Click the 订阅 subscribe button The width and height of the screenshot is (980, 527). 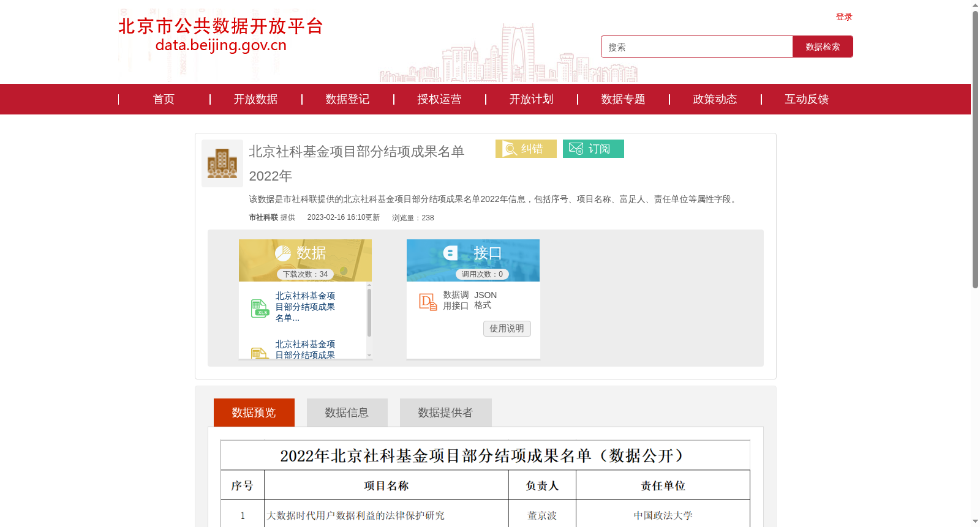coord(594,149)
